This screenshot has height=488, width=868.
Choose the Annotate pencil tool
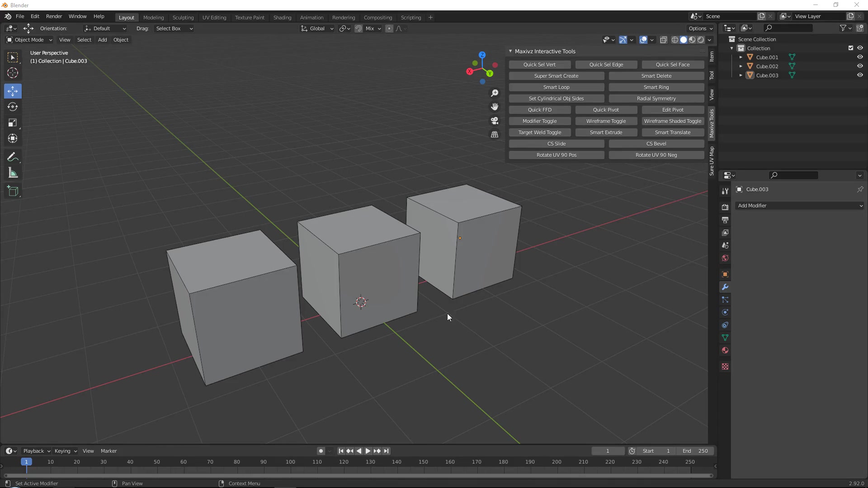click(x=13, y=157)
